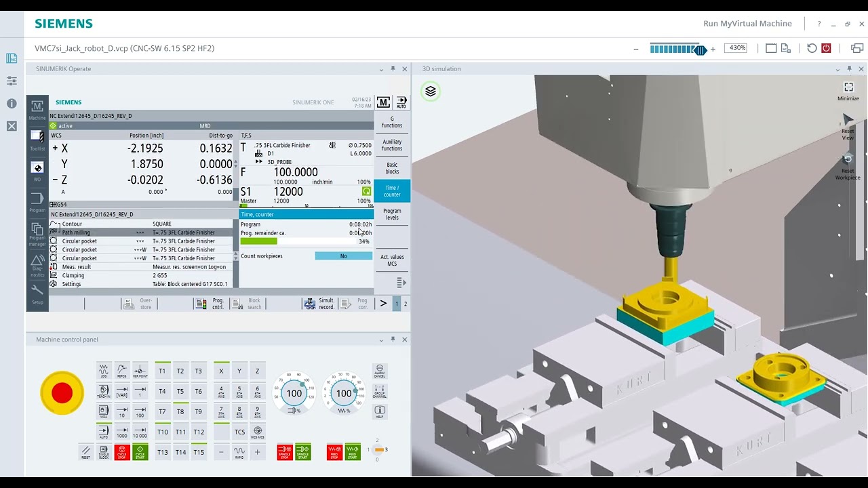868x488 pixels.
Task: Click the ALARM CANCEL key
Action: tap(380, 371)
